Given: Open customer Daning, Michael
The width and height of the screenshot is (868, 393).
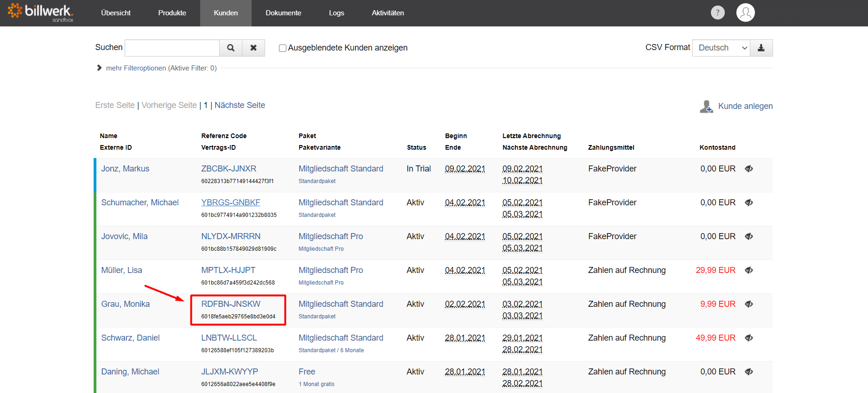Looking at the screenshot, I should point(130,372).
